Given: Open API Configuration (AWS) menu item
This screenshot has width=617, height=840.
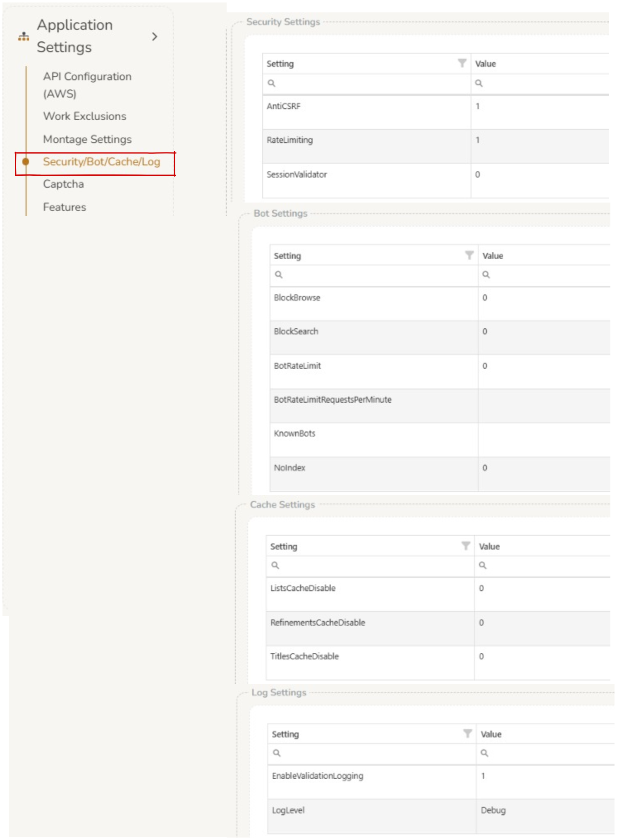Looking at the screenshot, I should (87, 85).
